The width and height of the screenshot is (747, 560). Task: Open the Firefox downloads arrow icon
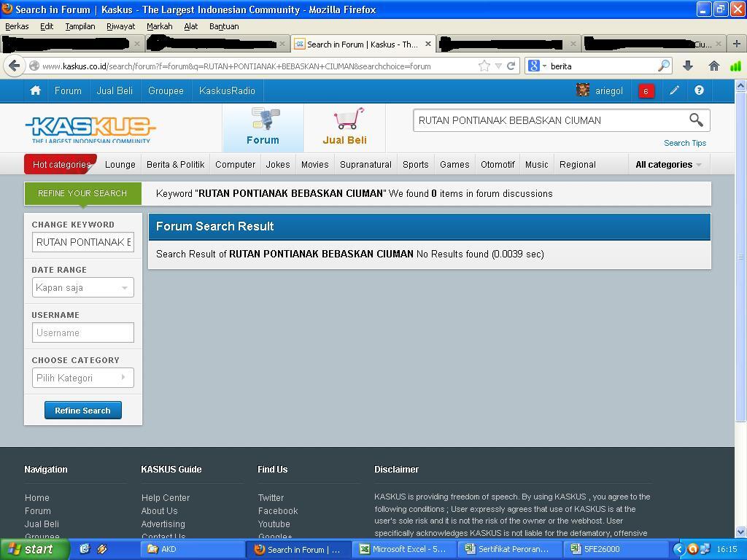click(688, 66)
